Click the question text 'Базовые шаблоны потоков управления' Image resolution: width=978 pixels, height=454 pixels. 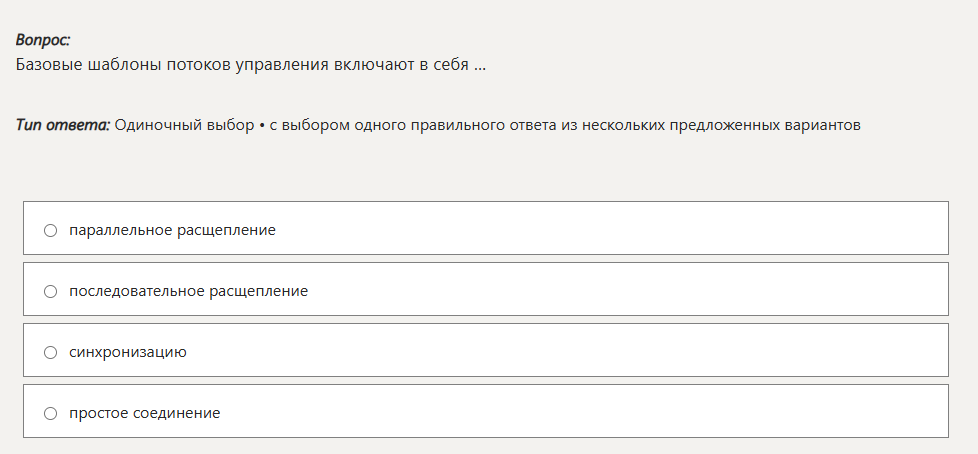(172, 65)
